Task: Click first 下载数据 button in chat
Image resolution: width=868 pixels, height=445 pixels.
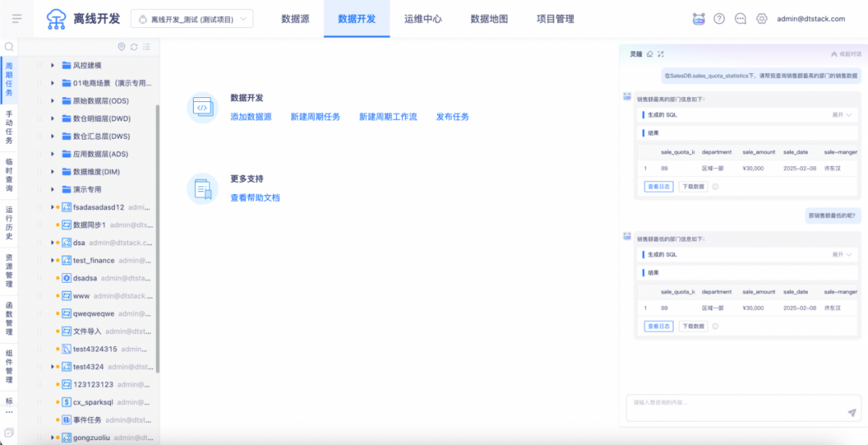Action: [694, 187]
